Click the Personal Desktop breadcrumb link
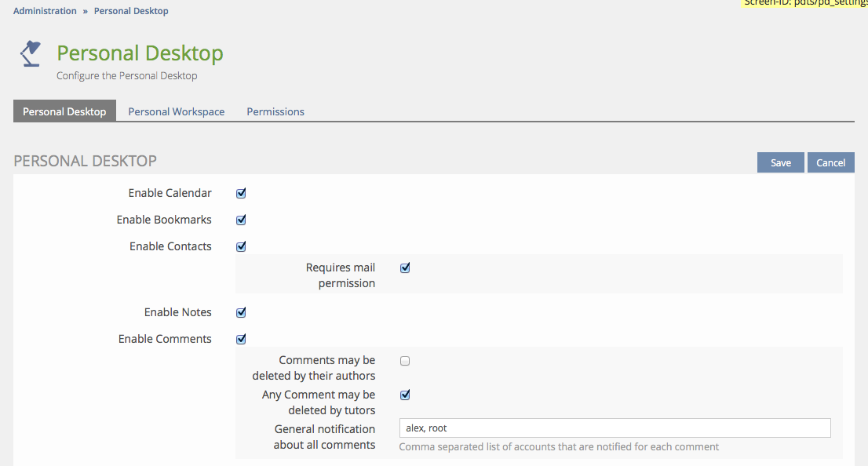The image size is (868, 466). (131, 11)
